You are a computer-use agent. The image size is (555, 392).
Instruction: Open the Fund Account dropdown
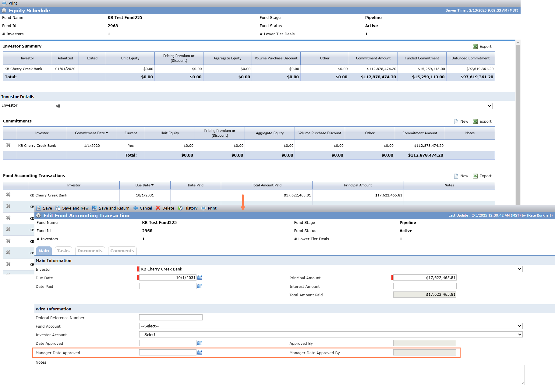click(331, 326)
